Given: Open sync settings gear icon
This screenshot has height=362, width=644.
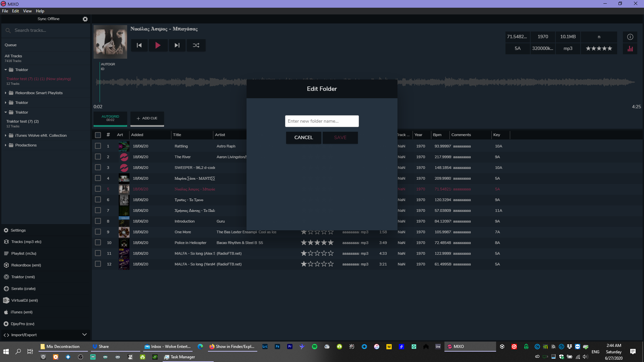Looking at the screenshot, I should click(85, 19).
